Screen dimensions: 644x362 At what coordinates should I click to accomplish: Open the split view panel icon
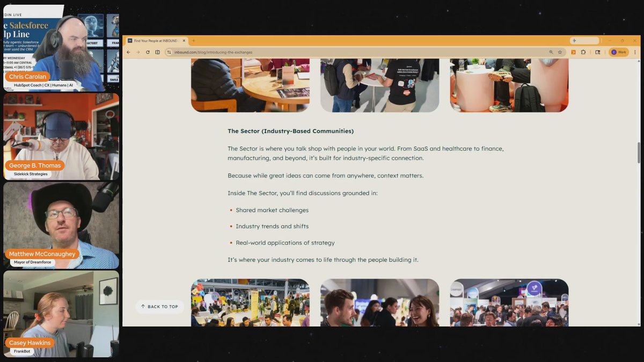coord(157,52)
